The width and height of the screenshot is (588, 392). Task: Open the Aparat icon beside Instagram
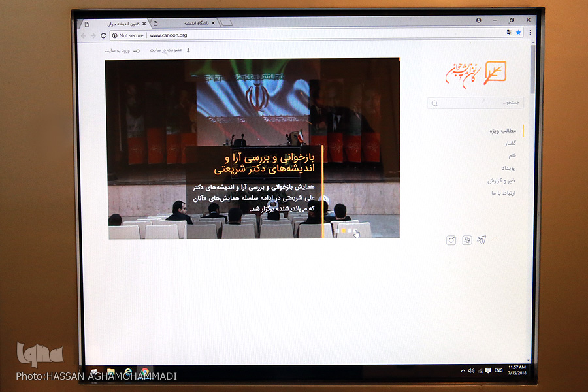point(467,240)
